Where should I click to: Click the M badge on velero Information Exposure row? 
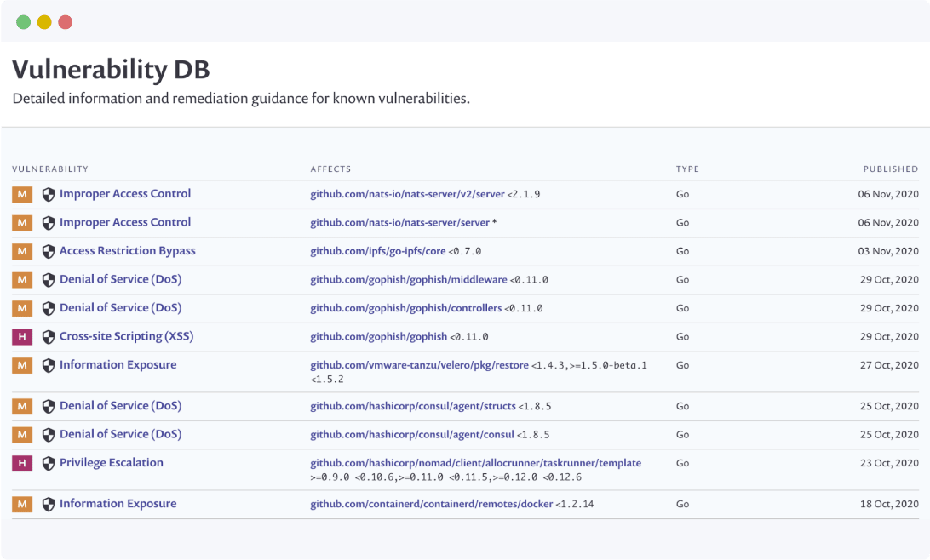pyautogui.click(x=22, y=365)
